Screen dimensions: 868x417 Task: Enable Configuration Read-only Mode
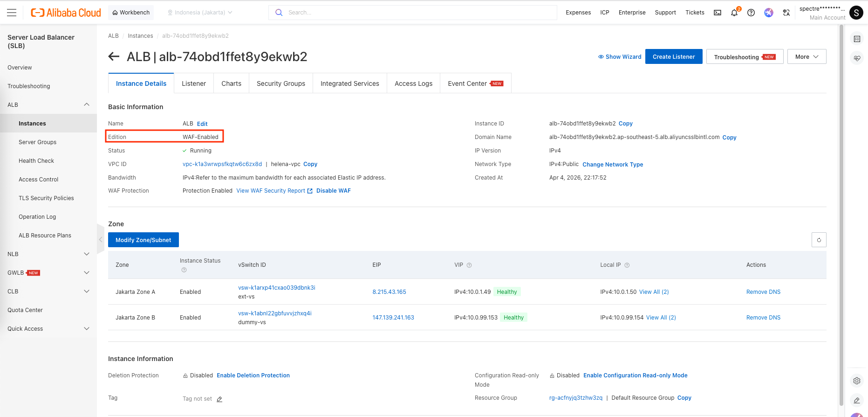click(x=635, y=375)
